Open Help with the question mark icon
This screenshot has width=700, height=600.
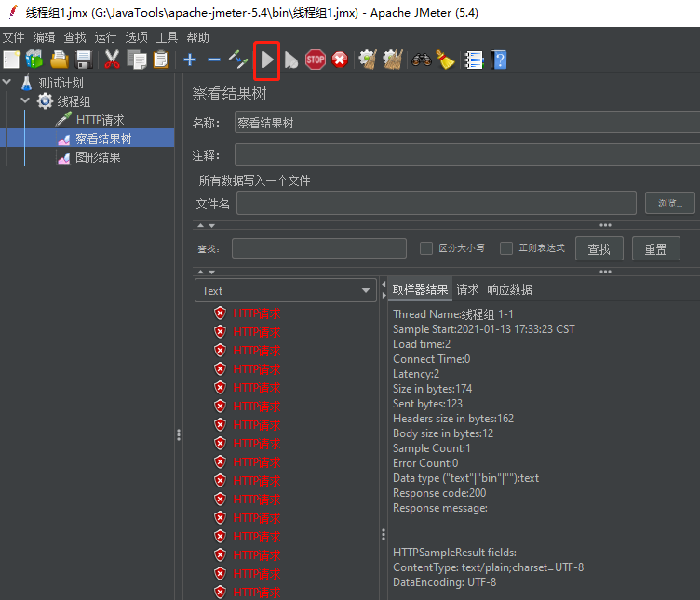[x=500, y=60]
